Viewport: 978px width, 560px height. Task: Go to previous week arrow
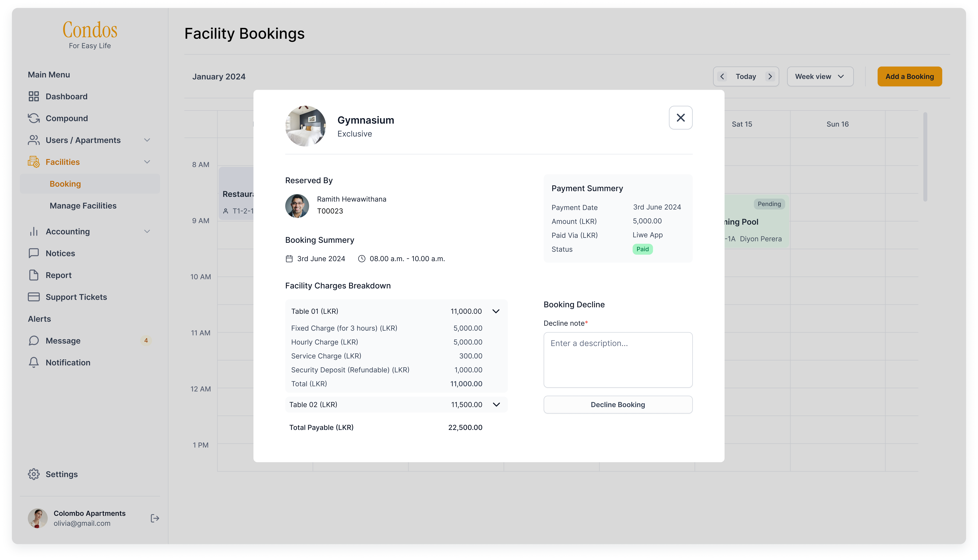(x=722, y=77)
